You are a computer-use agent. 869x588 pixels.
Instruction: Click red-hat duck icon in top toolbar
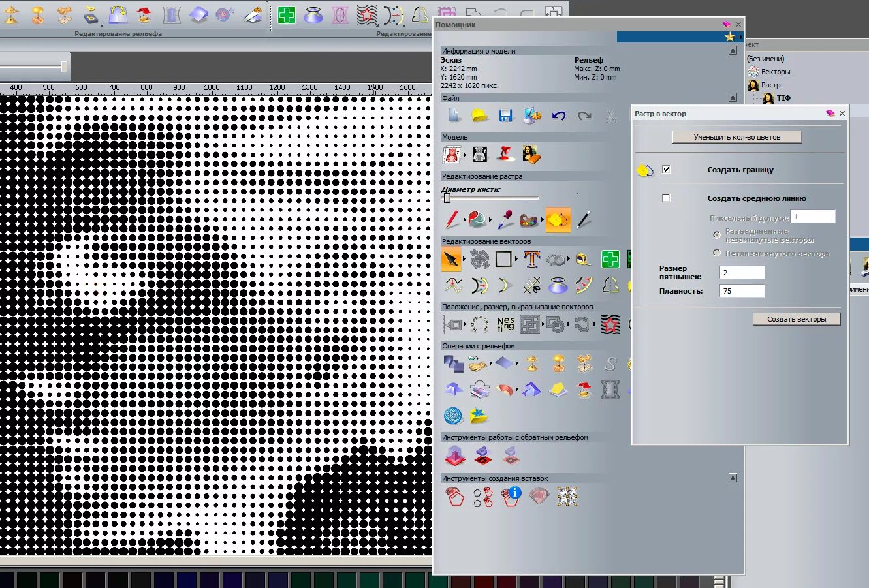pos(144,14)
